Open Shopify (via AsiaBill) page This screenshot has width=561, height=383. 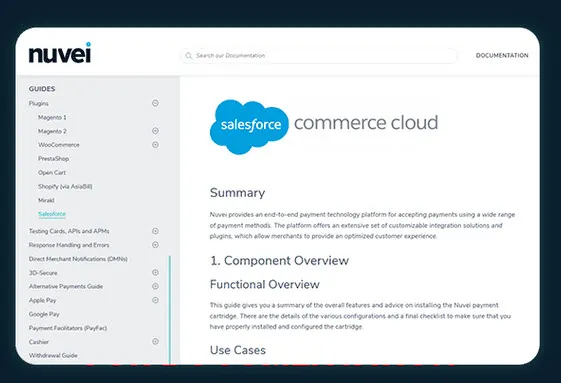[x=65, y=186]
